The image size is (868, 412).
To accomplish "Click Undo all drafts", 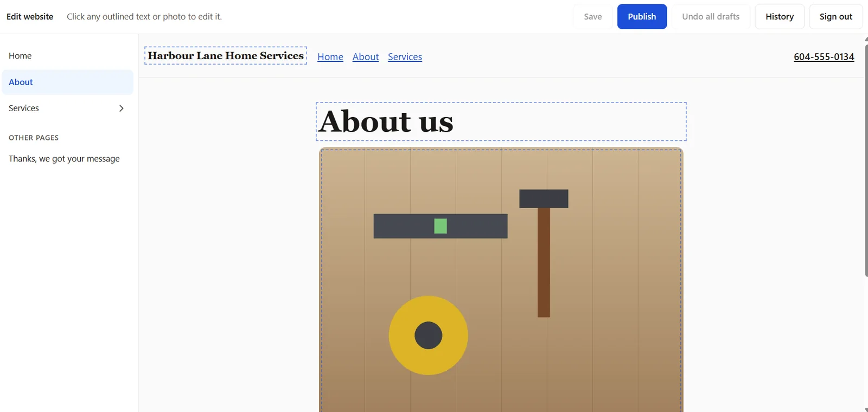I will 711,17.
